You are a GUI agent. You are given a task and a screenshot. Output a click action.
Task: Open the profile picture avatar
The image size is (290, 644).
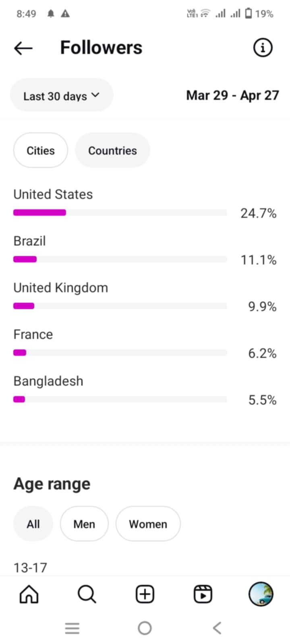tap(261, 594)
